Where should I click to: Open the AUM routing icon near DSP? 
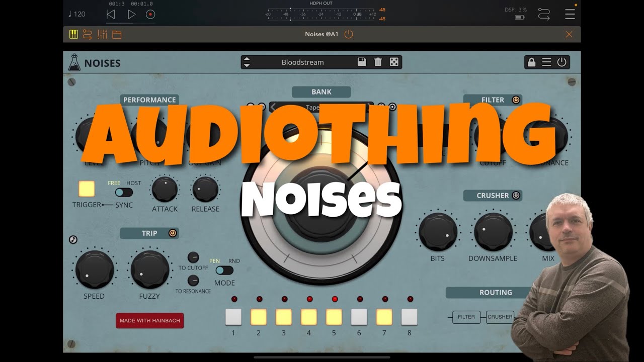coord(544,14)
